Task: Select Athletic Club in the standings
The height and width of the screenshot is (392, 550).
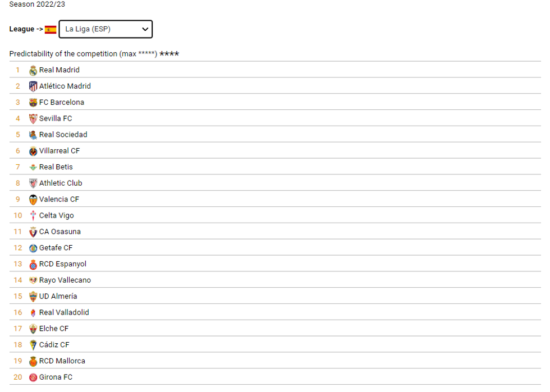Action: tap(61, 183)
